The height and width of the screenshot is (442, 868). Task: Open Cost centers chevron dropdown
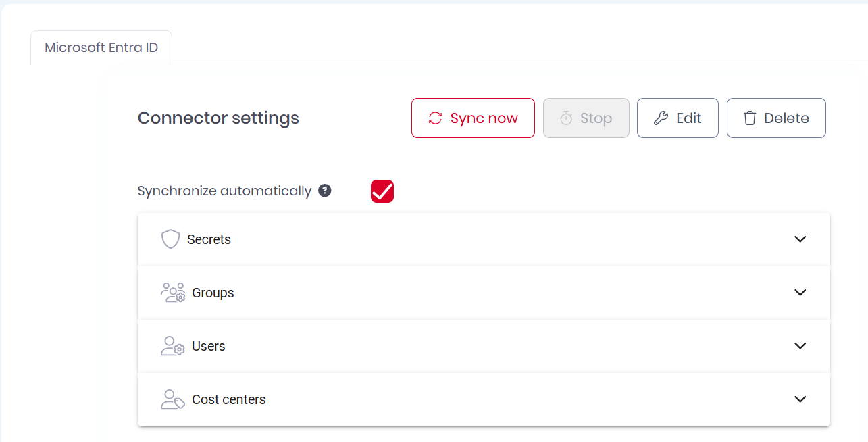pyautogui.click(x=800, y=399)
